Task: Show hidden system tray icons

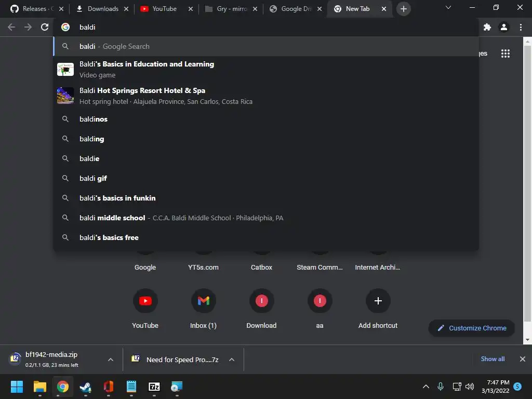Action: coord(426,387)
